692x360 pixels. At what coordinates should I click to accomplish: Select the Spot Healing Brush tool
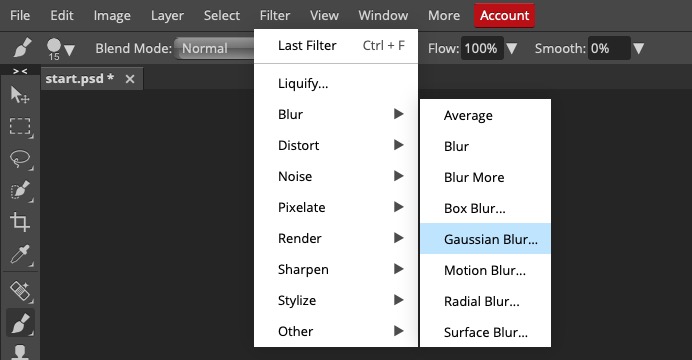pos(20,291)
